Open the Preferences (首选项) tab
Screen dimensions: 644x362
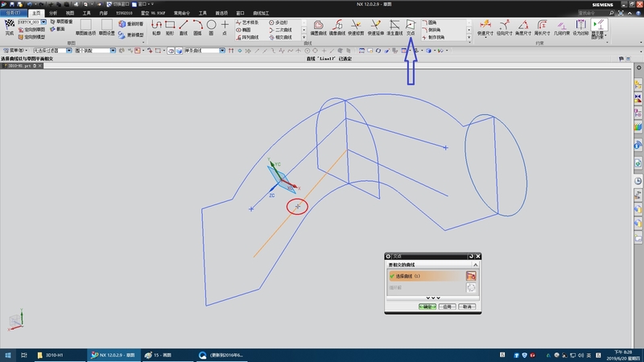(221, 13)
